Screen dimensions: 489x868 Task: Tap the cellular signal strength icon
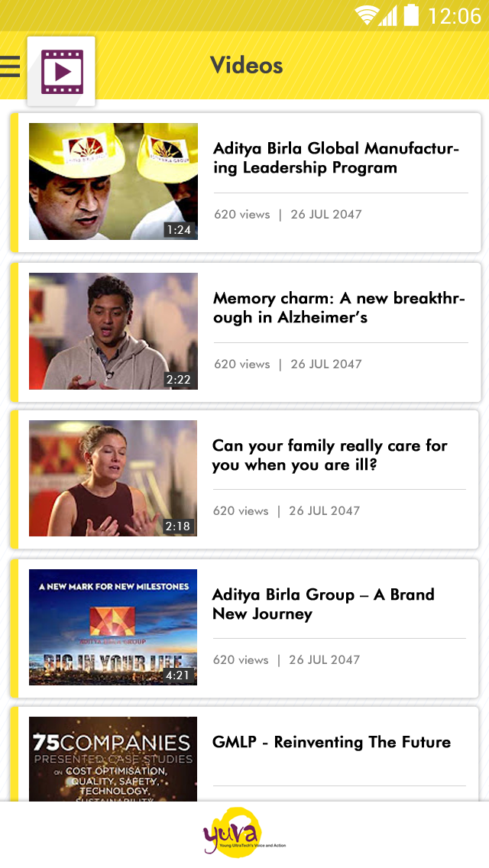pyautogui.click(x=388, y=15)
